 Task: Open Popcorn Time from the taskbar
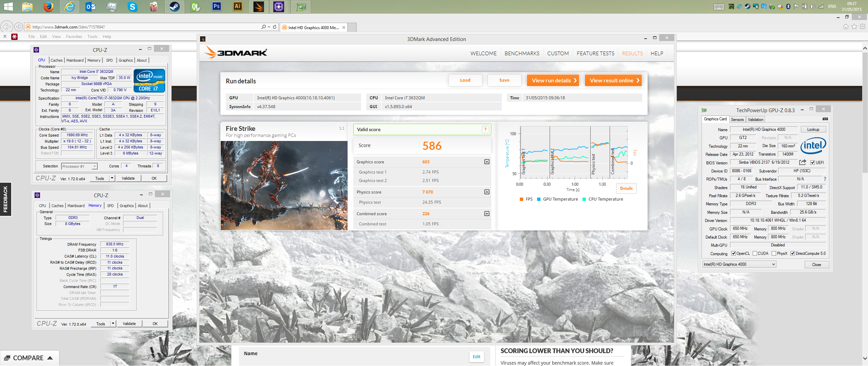click(x=154, y=7)
